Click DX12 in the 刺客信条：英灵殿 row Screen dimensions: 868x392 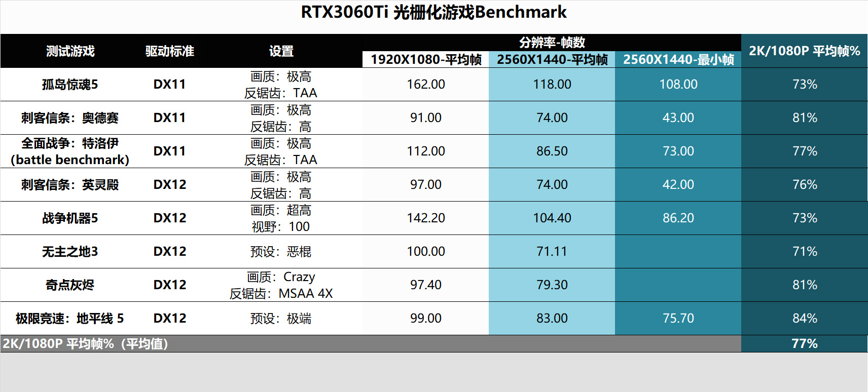[x=170, y=185]
